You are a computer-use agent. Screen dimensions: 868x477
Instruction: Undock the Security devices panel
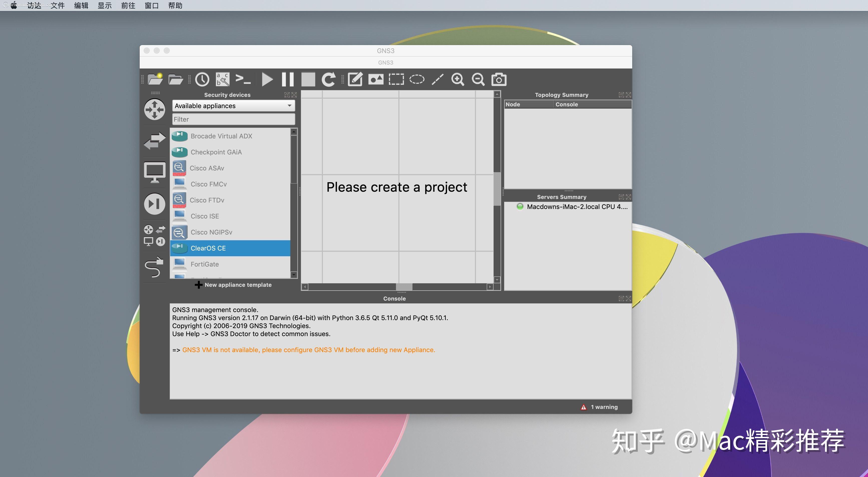tap(287, 95)
